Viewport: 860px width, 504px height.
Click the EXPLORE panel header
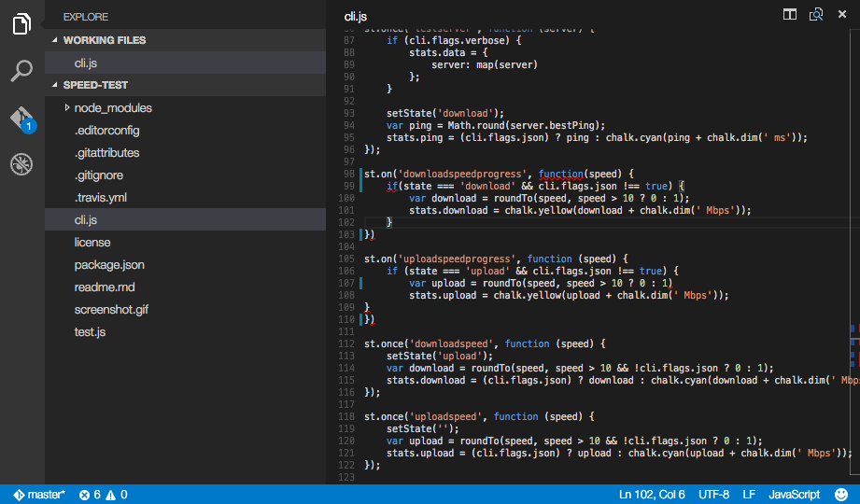86,17
